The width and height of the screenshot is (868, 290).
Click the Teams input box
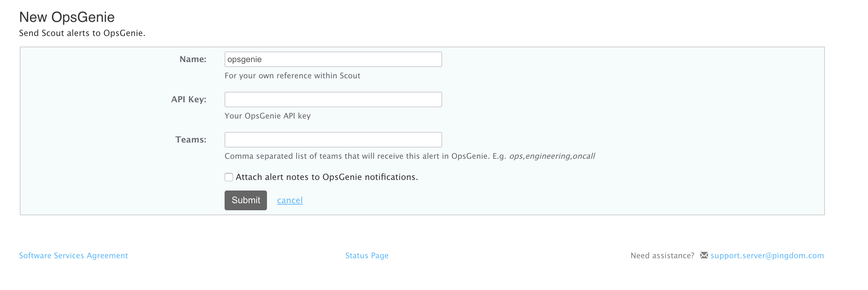[332, 139]
